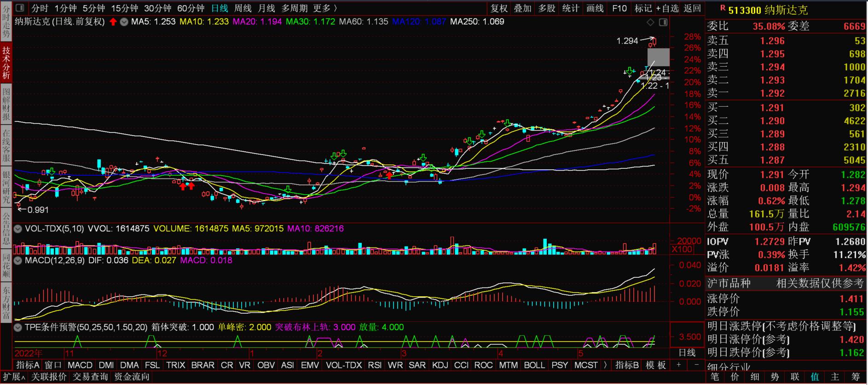Image resolution: width=868 pixels, height=385 pixels.
Task: Switch to the 分时 period tab
Action: [x=40, y=8]
